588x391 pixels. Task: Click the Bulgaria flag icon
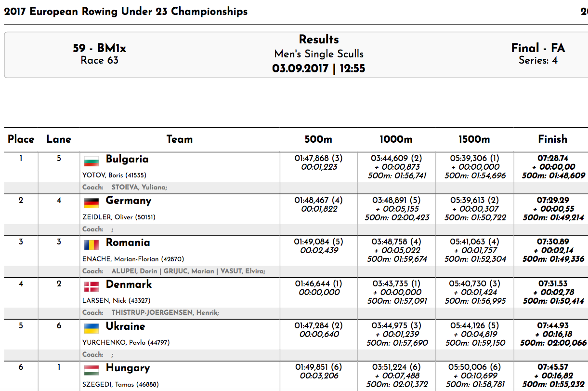[x=91, y=161]
